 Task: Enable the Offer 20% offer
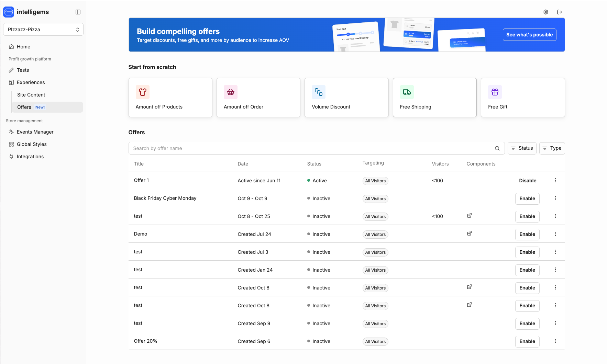[527, 341]
